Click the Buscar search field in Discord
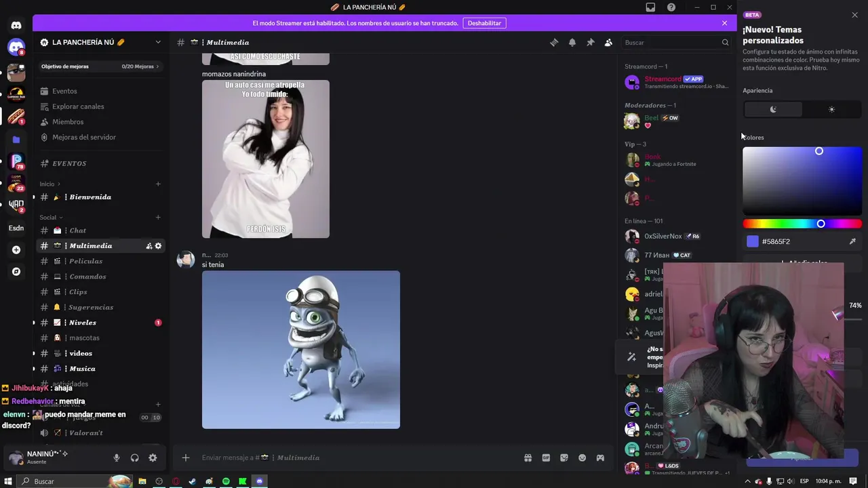The width and height of the screenshot is (868, 488). [676, 42]
